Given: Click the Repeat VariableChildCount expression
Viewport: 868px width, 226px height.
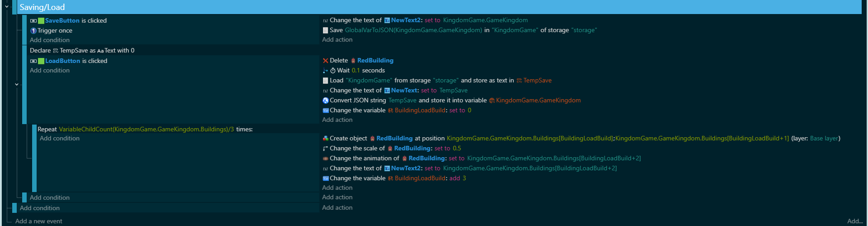Looking at the screenshot, I should click(x=146, y=130).
